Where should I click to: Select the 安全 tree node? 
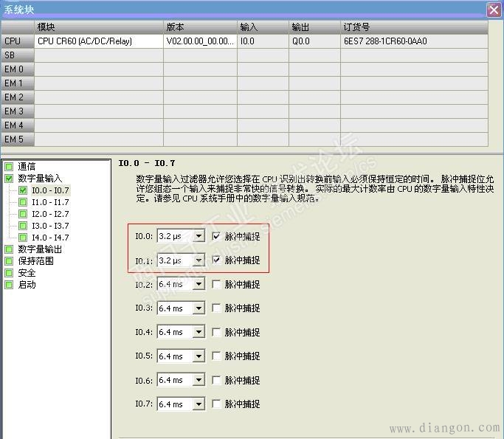(x=27, y=273)
